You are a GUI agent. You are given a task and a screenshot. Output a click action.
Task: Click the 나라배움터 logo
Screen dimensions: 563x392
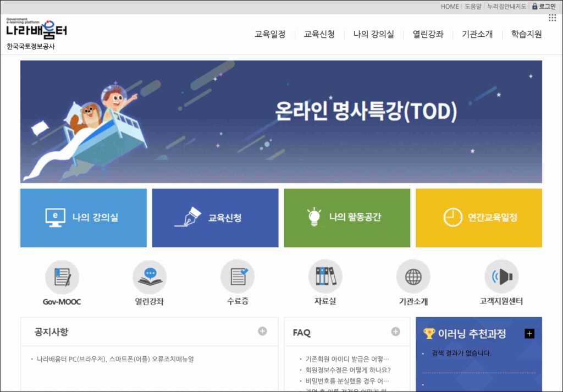pyautogui.click(x=37, y=29)
